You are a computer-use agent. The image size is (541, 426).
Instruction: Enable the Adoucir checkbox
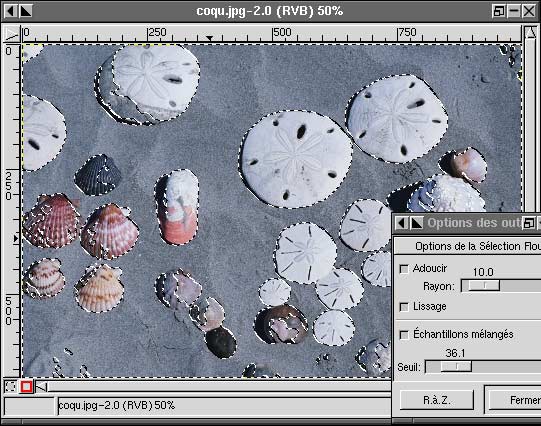404,269
